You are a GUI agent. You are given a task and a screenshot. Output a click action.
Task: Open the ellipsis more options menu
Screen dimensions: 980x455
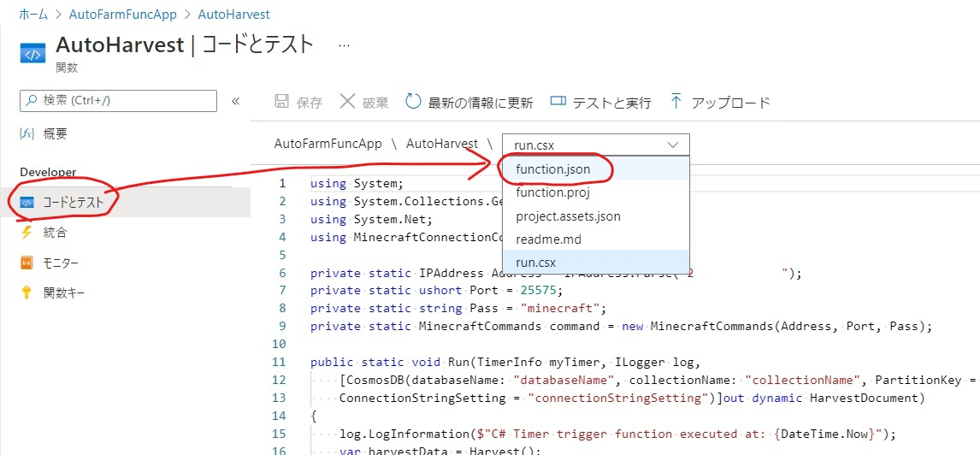point(344,45)
